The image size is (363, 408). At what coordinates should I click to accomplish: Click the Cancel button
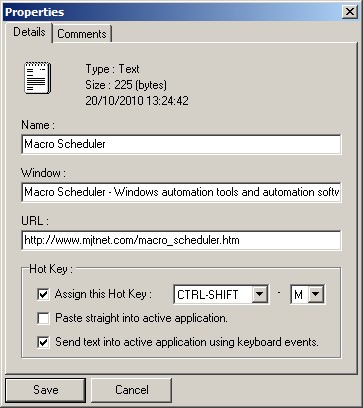[x=132, y=390]
